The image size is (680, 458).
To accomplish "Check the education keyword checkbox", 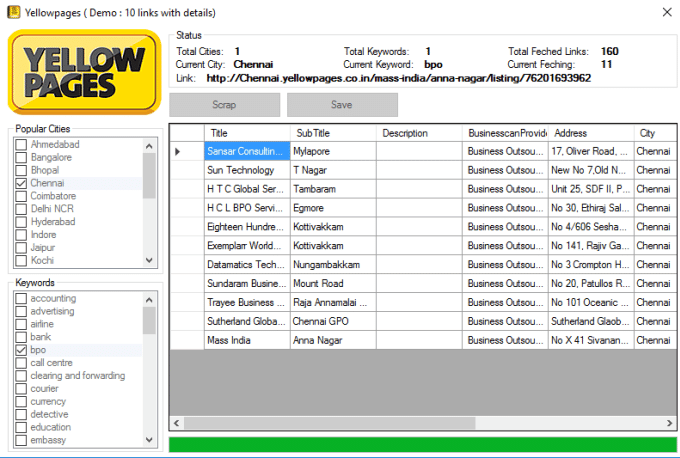I will pos(21,427).
